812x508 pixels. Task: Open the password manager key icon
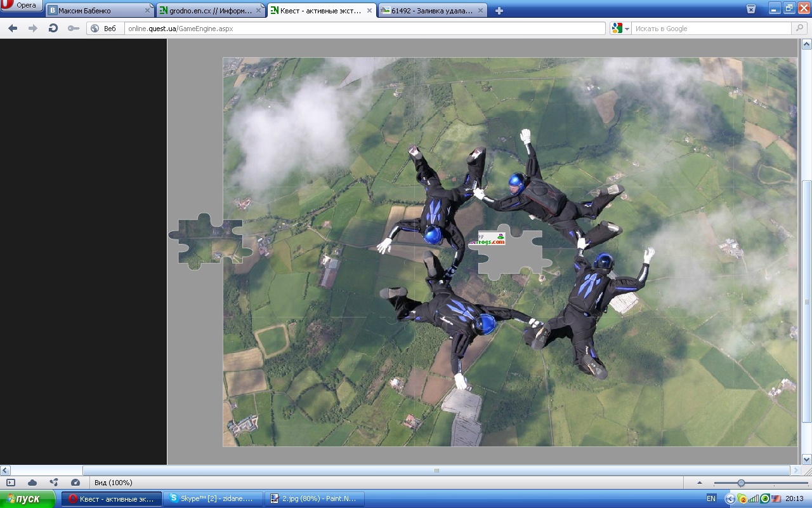(x=74, y=29)
